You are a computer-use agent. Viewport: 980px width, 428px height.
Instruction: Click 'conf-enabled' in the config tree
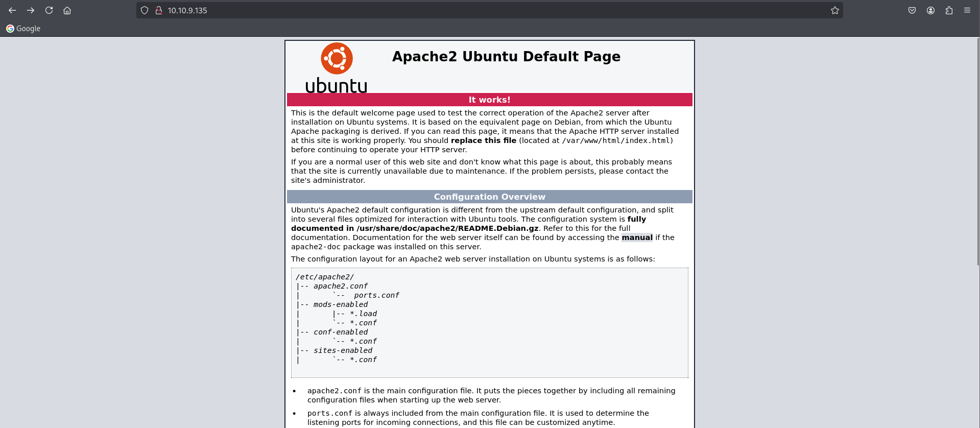341,332
